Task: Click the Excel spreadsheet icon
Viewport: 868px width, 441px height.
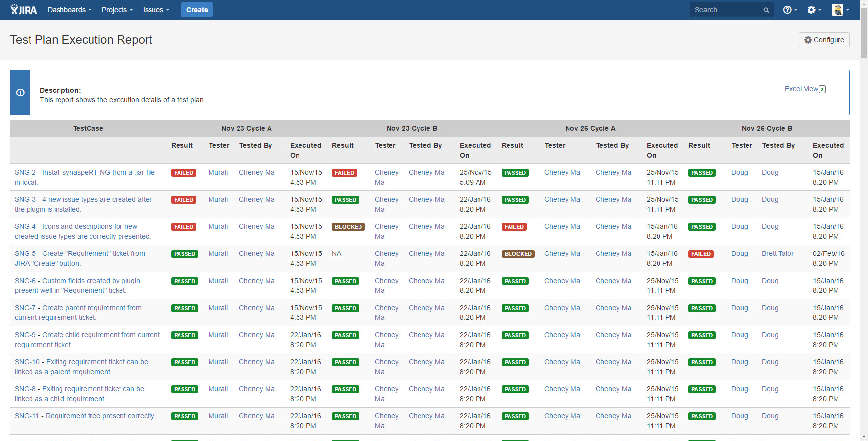Action: pyautogui.click(x=822, y=89)
